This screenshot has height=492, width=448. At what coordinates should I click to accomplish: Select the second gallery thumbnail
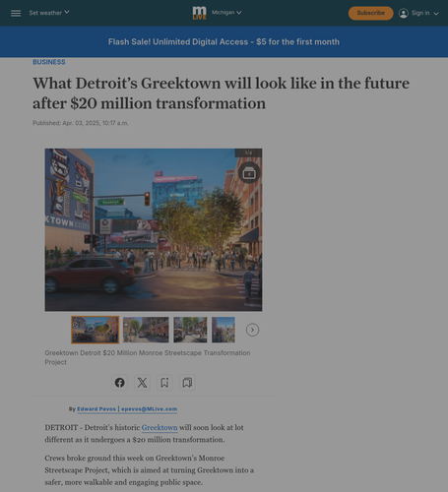pos(146,330)
